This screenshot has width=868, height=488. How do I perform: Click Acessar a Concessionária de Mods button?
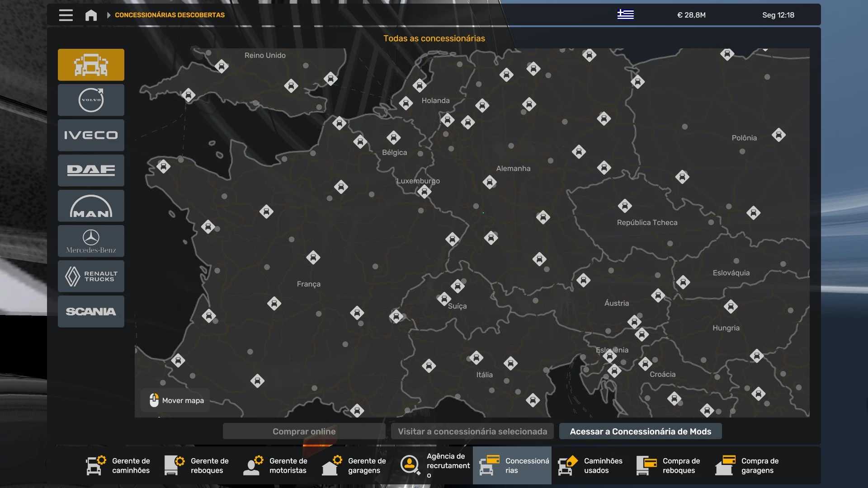point(640,431)
